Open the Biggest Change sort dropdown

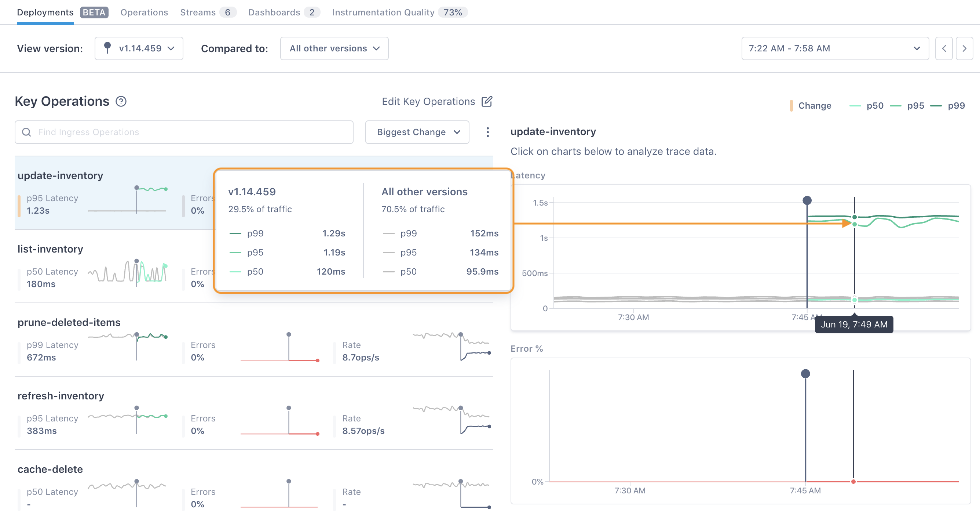point(417,132)
